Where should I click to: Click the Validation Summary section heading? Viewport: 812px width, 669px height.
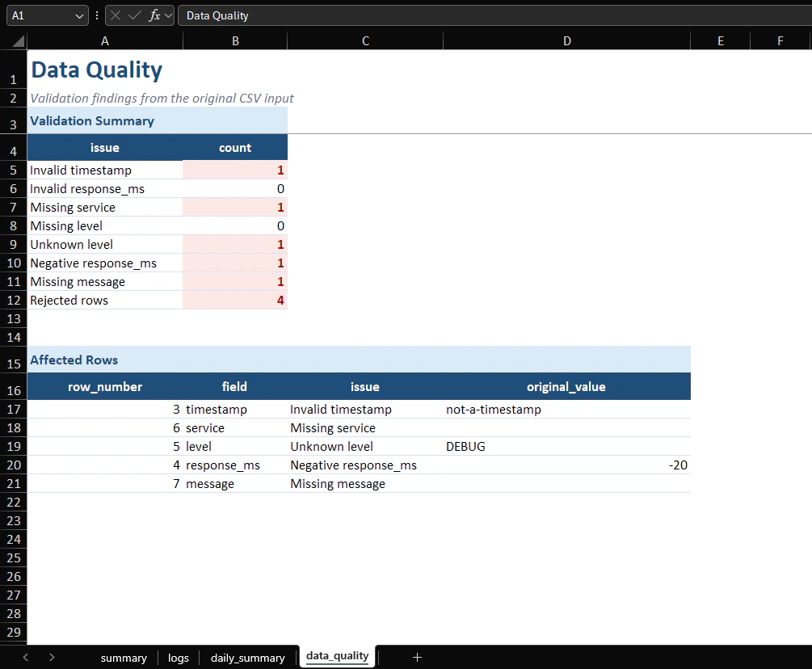coord(158,120)
